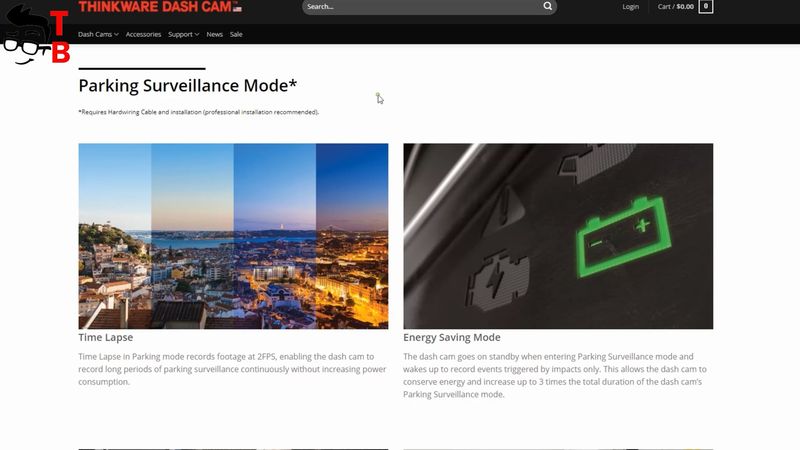Click the Thinkware Dash Cam logo

pos(155,6)
